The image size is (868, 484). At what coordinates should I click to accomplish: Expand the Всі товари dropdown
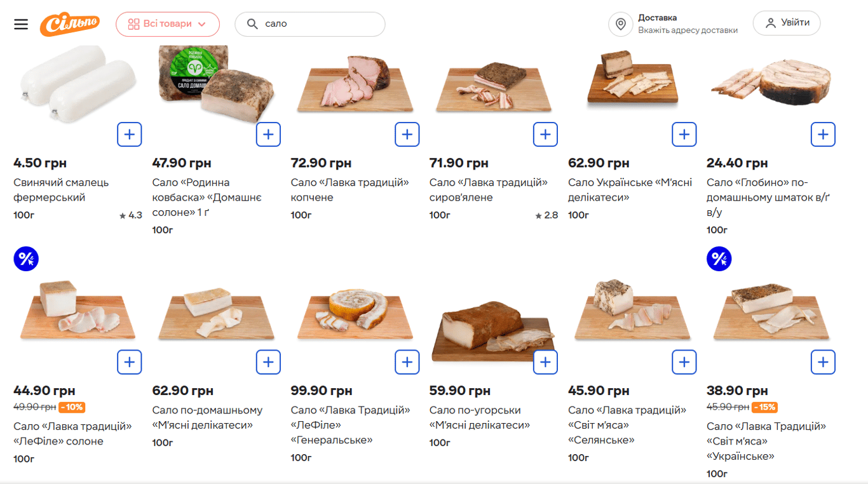168,24
